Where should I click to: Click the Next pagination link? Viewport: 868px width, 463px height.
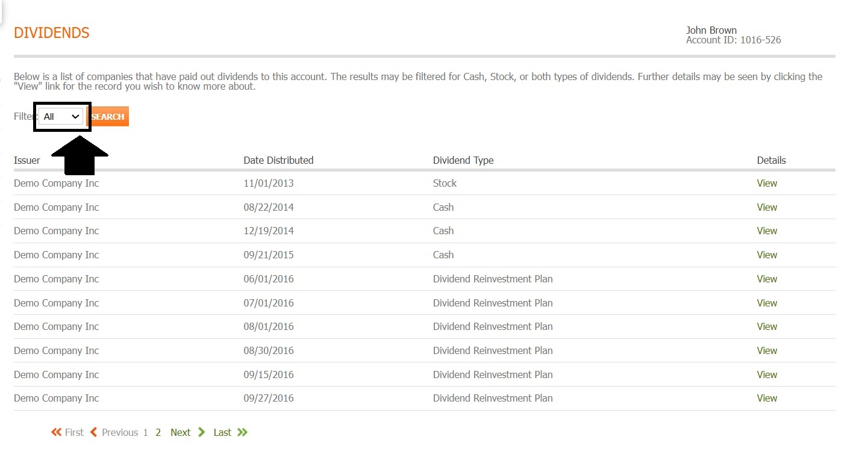coord(180,432)
